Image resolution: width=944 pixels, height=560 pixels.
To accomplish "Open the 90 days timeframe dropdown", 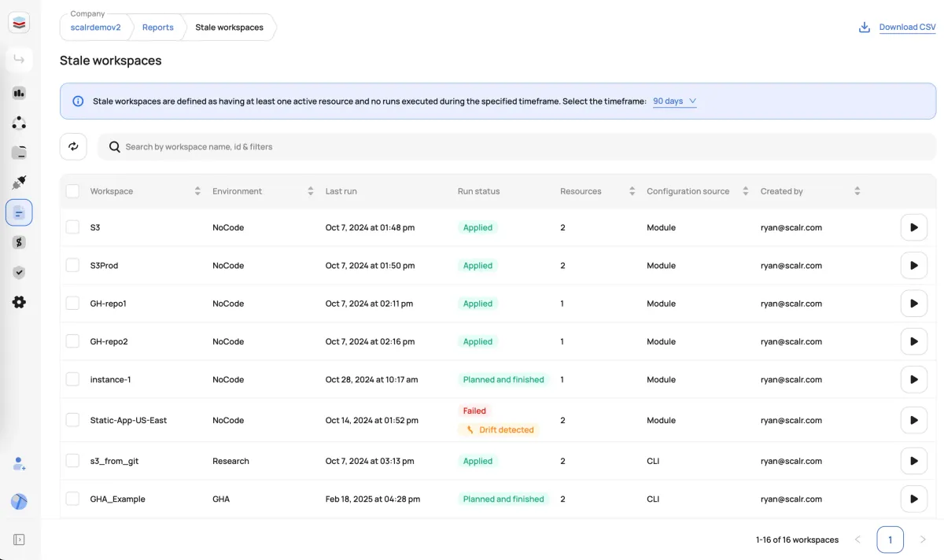I will 674,101.
